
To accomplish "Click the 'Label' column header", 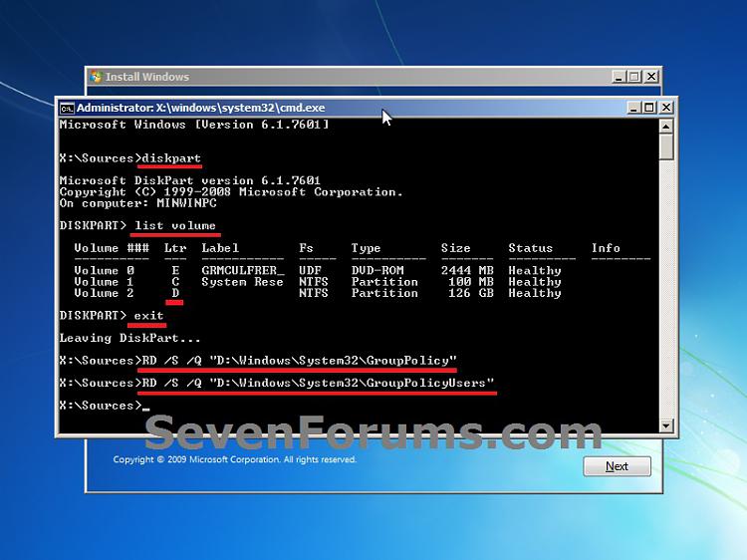I will coord(220,248).
